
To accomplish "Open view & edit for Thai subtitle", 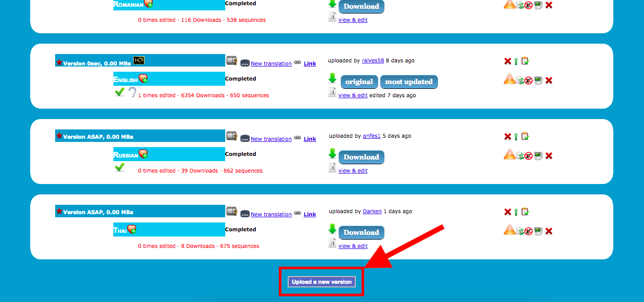I will [x=353, y=246].
